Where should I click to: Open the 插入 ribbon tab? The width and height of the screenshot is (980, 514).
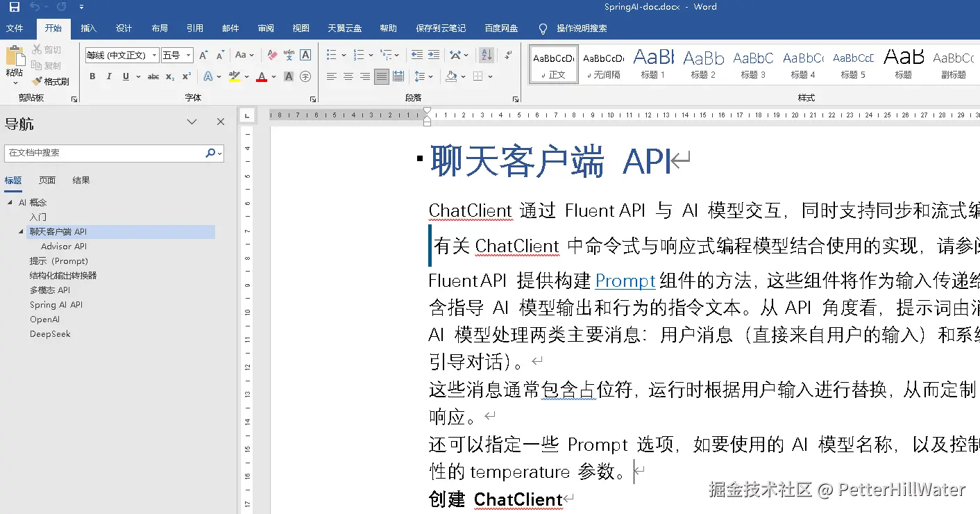[88, 28]
